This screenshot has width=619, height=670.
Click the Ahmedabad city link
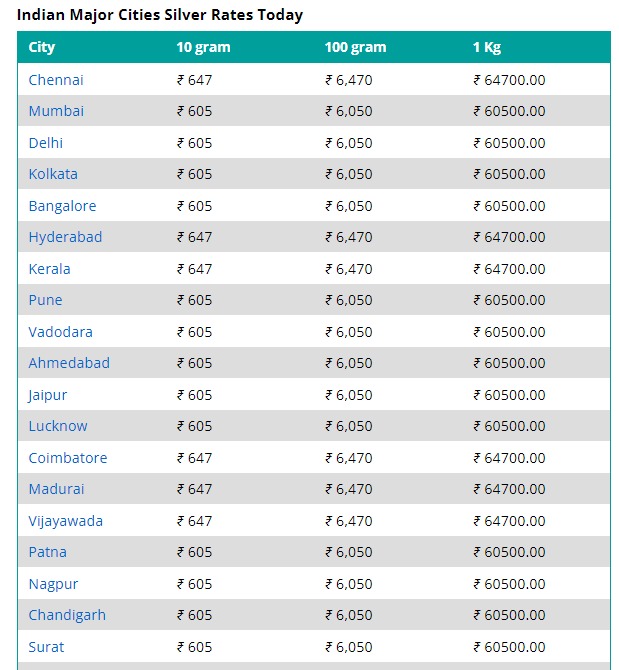point(69,363)
